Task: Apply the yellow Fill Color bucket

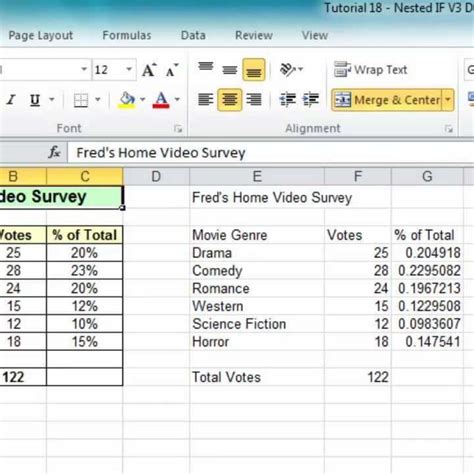Action: 127,100
